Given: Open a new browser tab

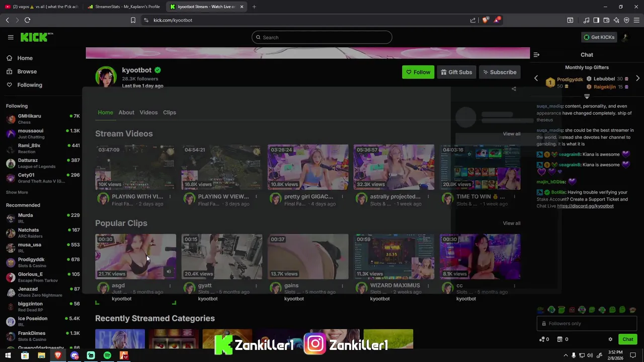Looking at the screenshot, I should click(x=254, y=7).
